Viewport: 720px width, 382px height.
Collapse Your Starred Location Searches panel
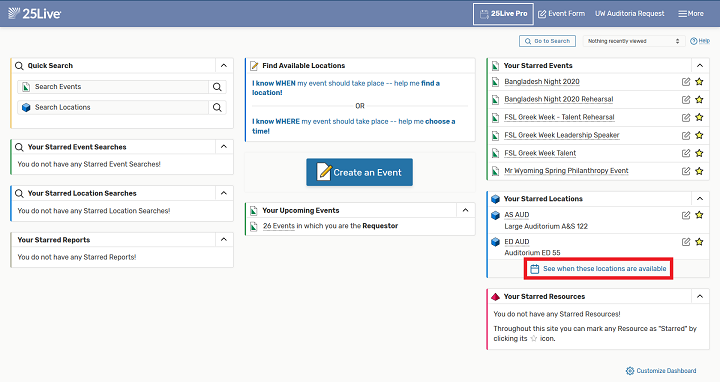(x=224, y=193)
